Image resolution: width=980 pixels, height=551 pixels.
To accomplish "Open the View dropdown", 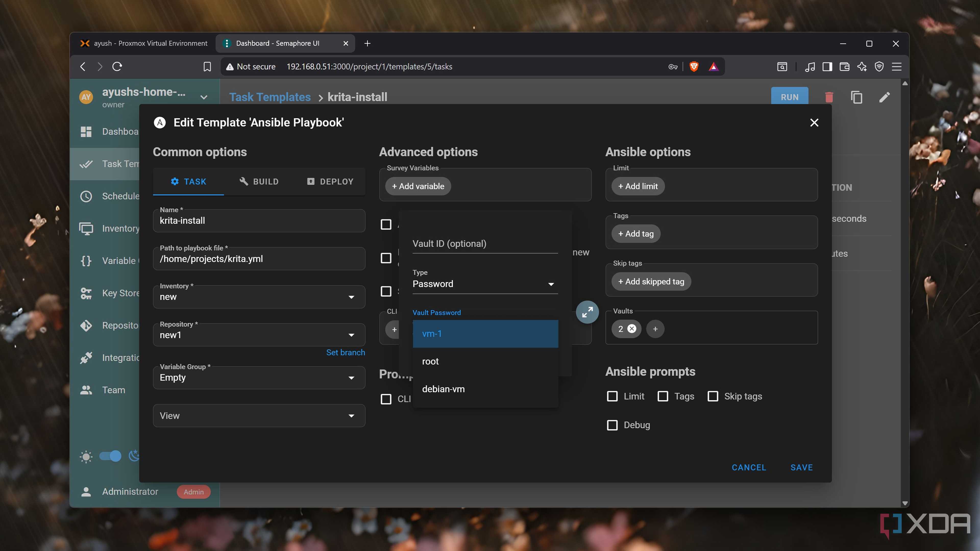I will [259, 416].
